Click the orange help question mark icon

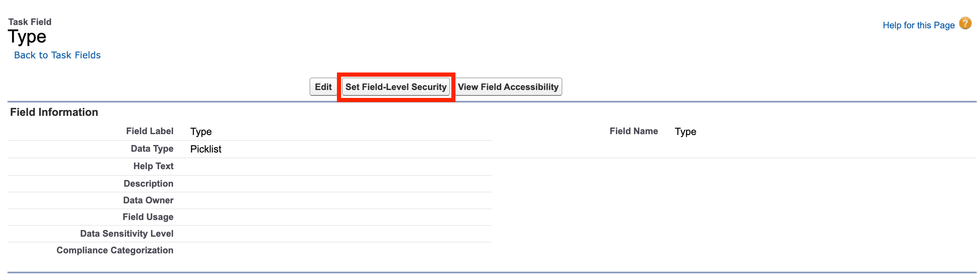coord(965,23)
